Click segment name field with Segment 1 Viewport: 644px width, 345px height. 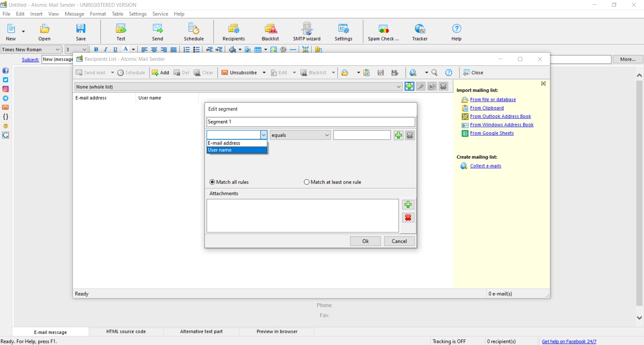[x=311, y=121]
